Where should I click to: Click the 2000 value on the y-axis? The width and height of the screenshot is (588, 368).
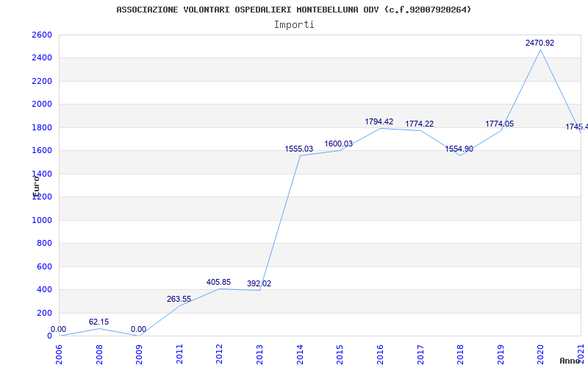[42, 105]
